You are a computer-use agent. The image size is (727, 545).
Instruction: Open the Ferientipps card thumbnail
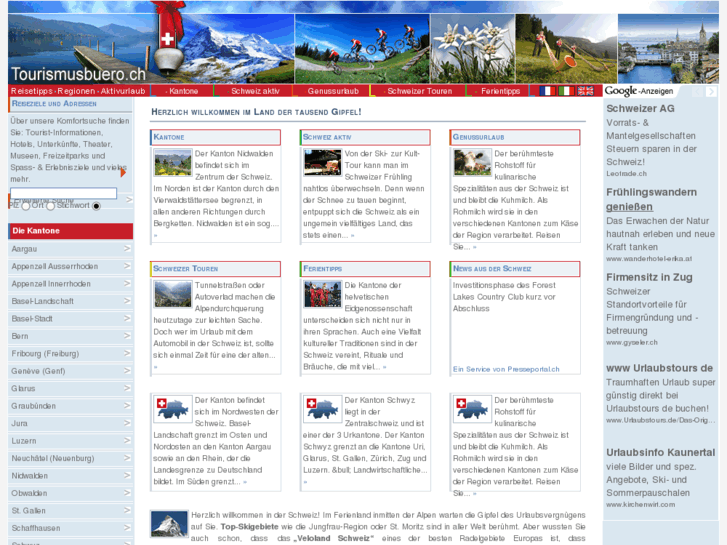click(x=322, y=294)
